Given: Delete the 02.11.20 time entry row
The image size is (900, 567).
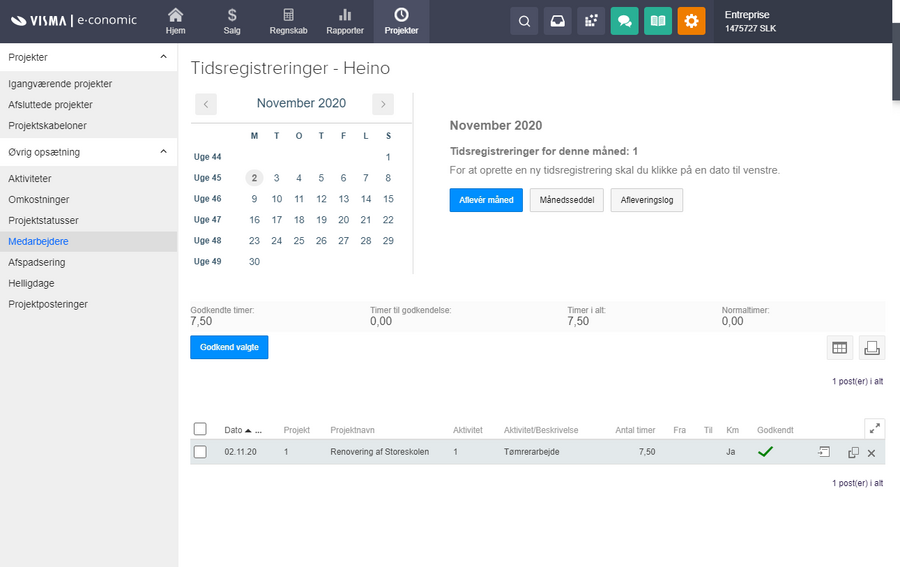Looking at the screenshot, I should (871, 453).
